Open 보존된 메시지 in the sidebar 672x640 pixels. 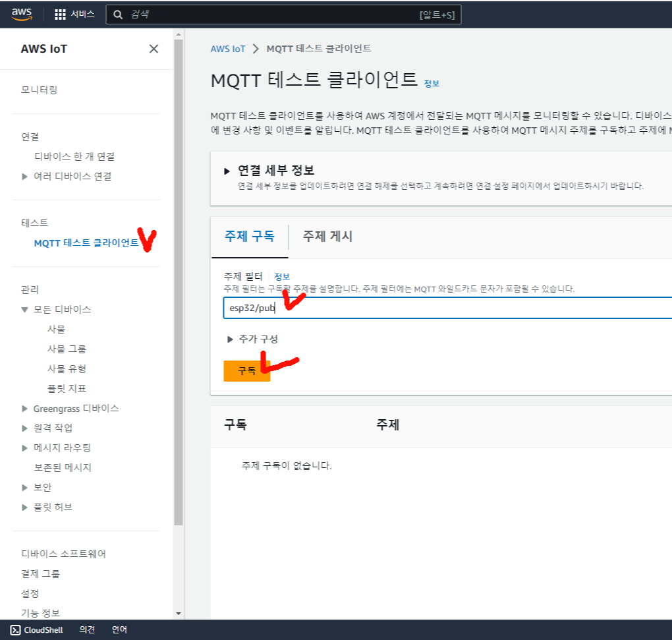click(63, 468)
